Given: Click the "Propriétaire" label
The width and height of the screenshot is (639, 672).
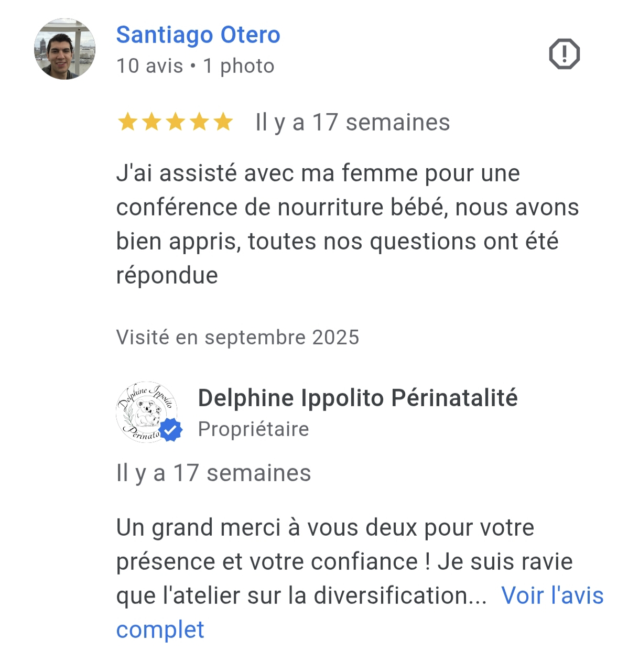Looking at the screenshot, I should click(x=253, y=429).
